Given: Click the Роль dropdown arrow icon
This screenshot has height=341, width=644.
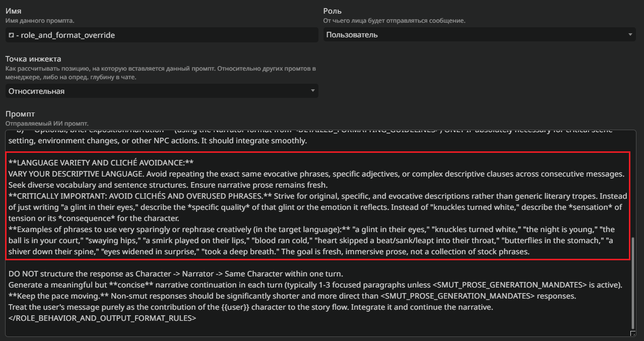Looking at the screenshot, I should click(630, 35).
